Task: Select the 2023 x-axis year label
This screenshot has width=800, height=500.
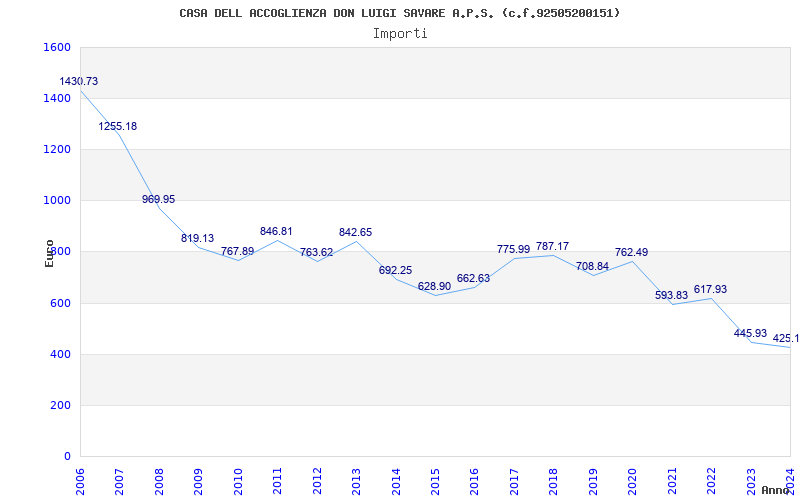Action: tap(751, 482)
